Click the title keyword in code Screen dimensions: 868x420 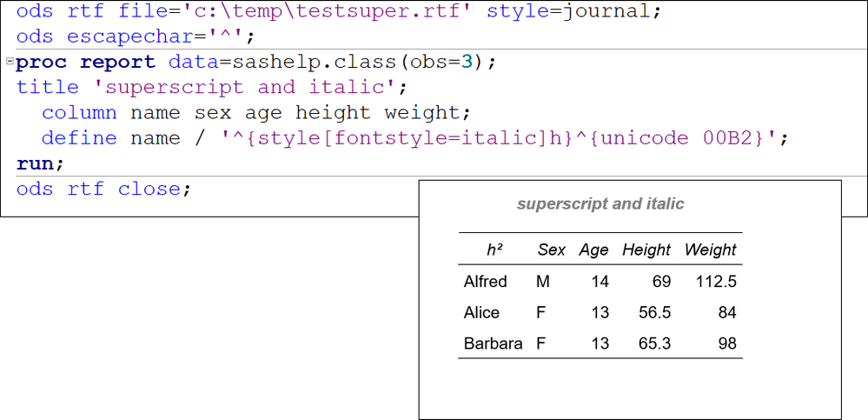[x=49, y=87]
